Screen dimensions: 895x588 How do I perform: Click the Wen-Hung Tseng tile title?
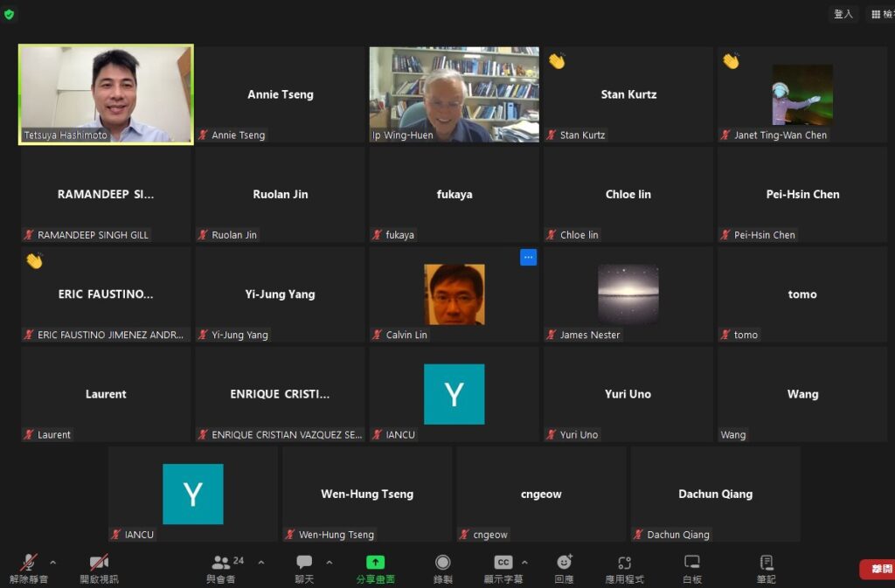[367, 494]
